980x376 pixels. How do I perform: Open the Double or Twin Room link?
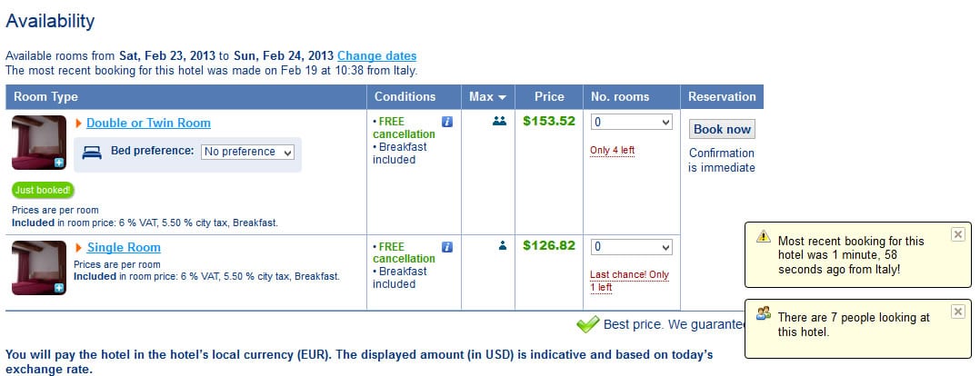(x=148, y=123)
